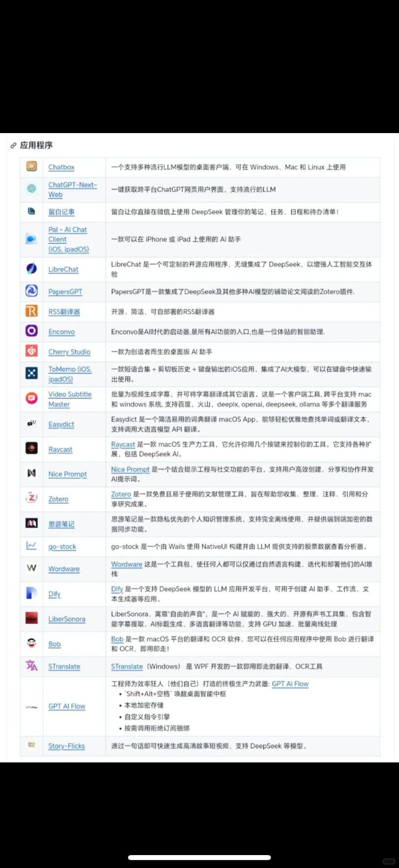Open the Zotero name column link
The width and height of the screenshot is (399, 868).
click(58, 499)
